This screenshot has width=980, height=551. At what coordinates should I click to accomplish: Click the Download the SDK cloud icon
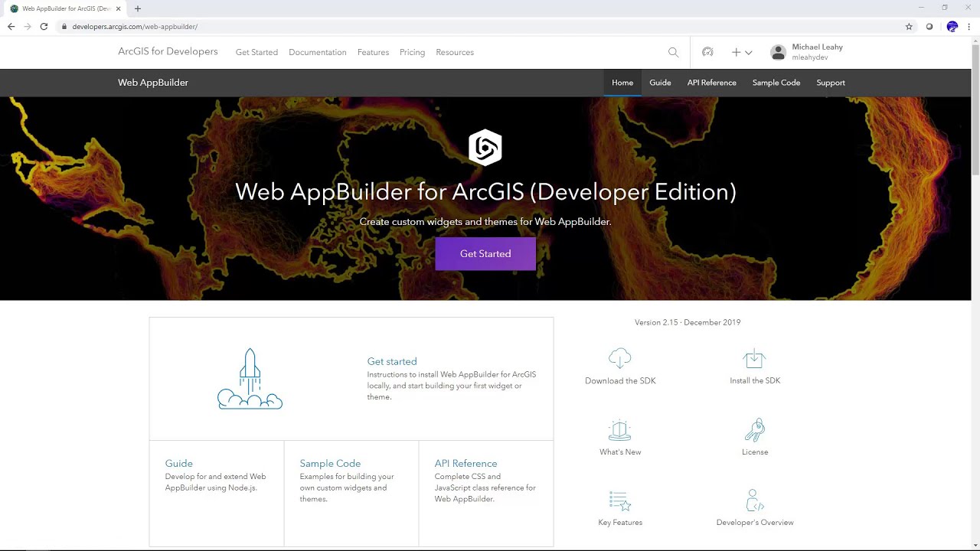(620, 358)
